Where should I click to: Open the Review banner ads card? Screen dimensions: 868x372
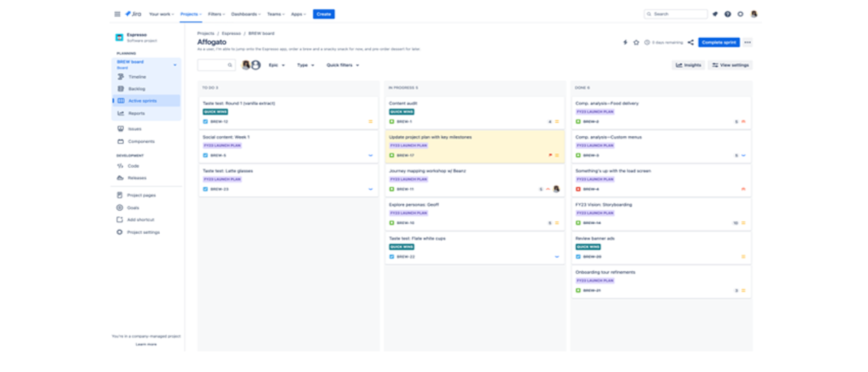coord(661,248)
